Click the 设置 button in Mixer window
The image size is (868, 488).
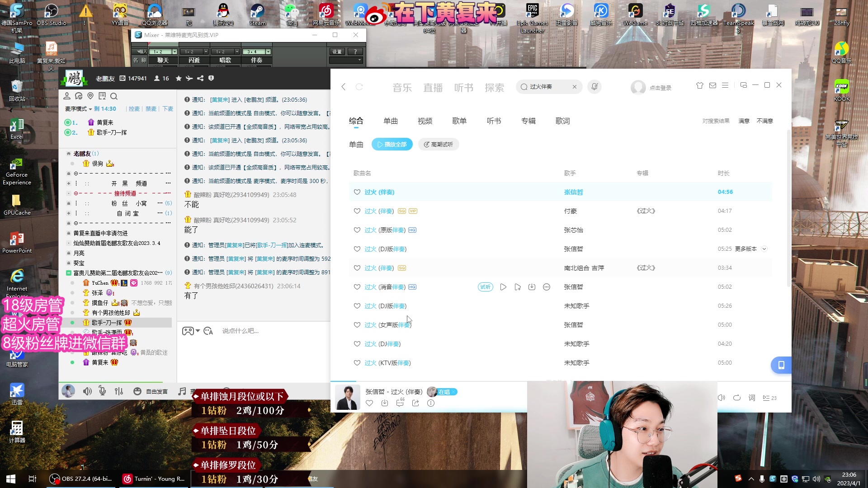click(337, 52)
